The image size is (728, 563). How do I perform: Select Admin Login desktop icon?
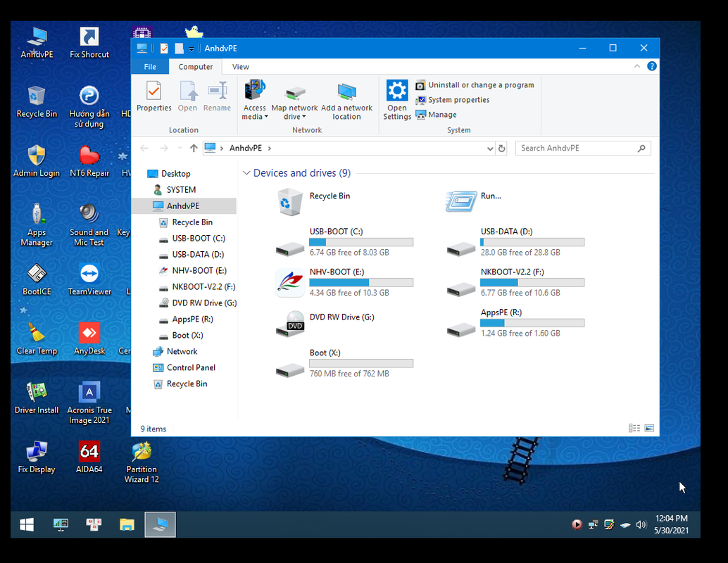click(x=37, y=161)
